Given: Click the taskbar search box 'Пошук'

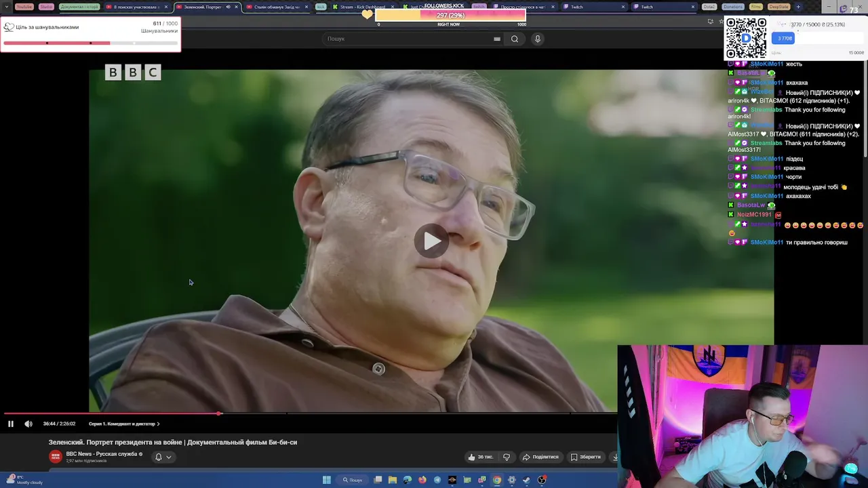Looking at the screenshot, I should coord(353,480).
